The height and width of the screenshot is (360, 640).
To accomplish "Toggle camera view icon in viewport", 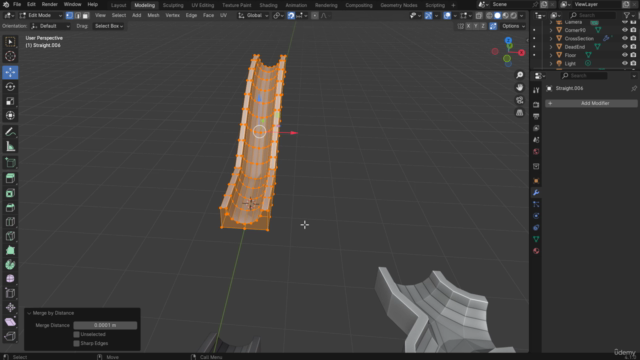I will 520,100.
